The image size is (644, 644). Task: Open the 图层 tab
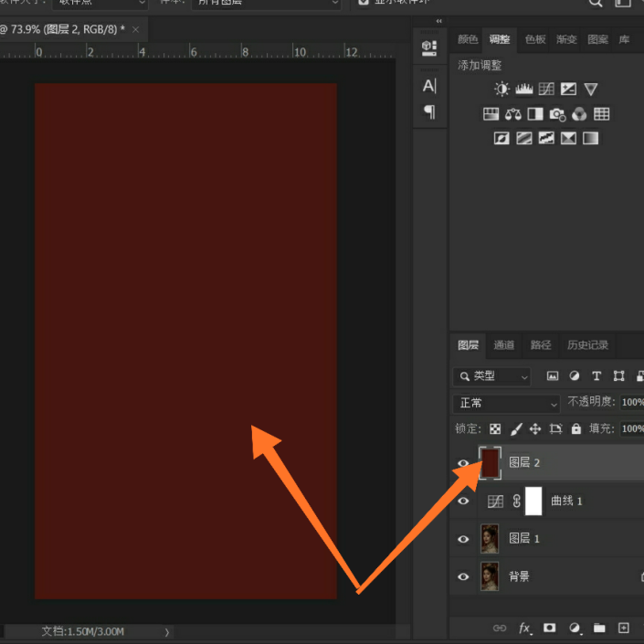tap(468, 345)
